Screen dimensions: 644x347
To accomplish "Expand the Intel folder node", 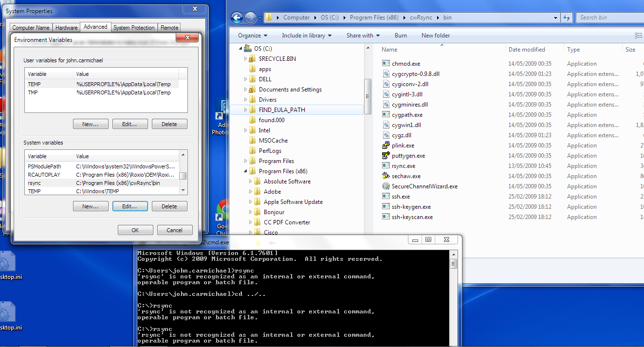I will coord(245,130).
